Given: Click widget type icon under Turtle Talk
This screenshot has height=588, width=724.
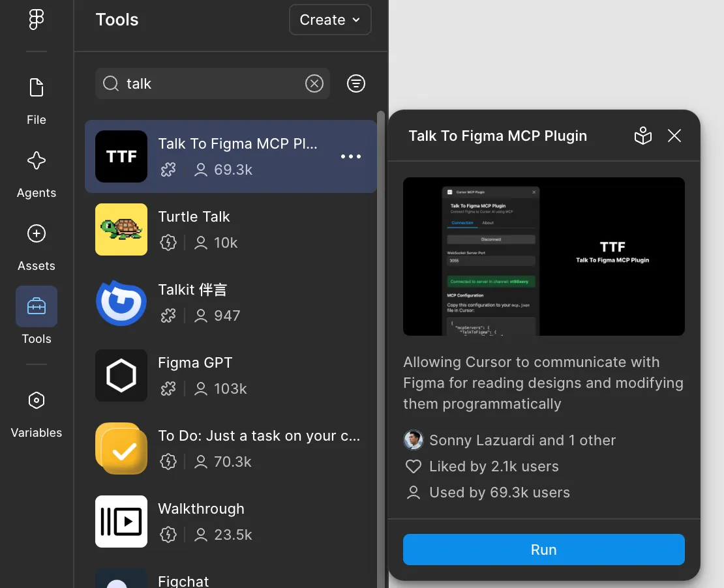Looking at the screenshot, I should 168,243.
